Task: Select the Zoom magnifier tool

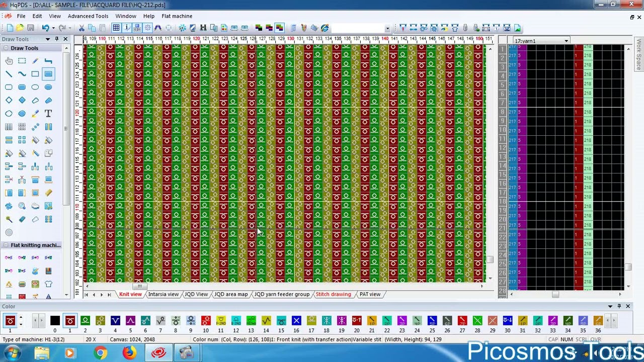Action: tap(22, 206)
